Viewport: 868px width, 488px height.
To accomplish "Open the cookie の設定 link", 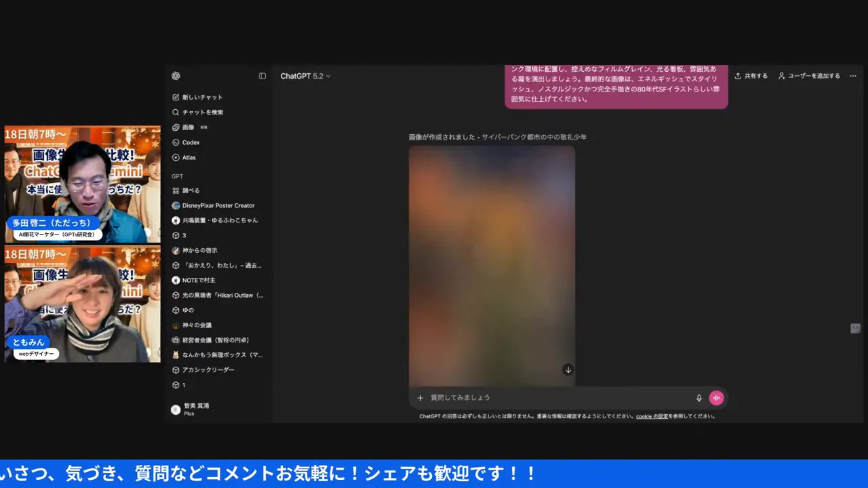I will pyautogui.click(x=653, y=415).
